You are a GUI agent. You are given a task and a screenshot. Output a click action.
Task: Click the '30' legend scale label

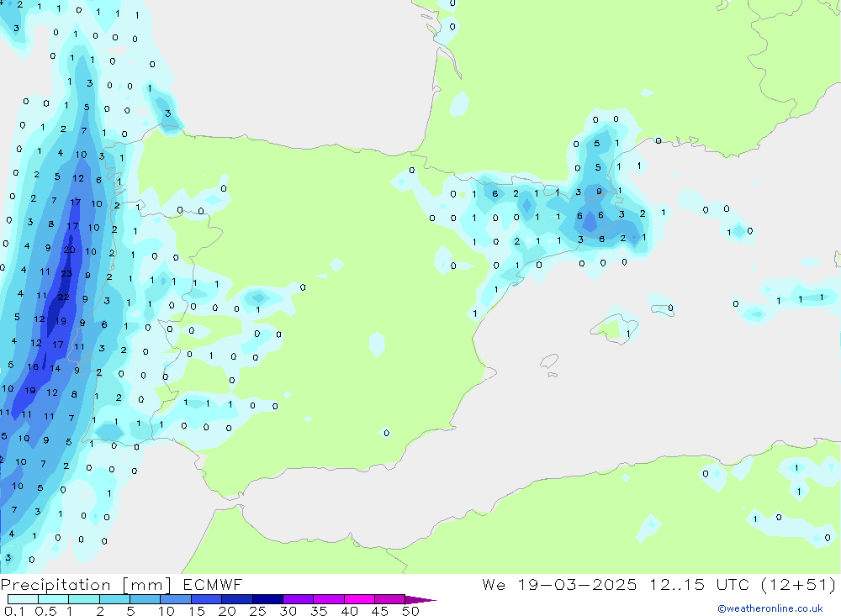tap(288, 611)
